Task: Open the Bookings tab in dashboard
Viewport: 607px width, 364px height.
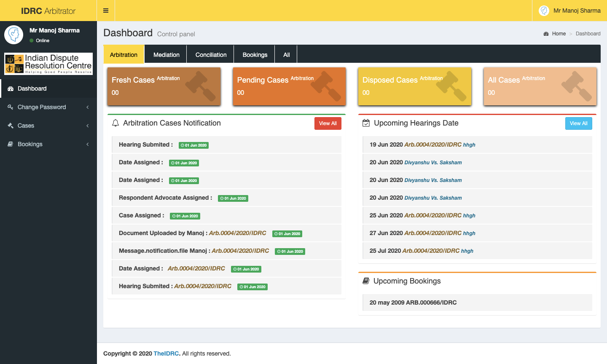Action: (x=255, y=55)
